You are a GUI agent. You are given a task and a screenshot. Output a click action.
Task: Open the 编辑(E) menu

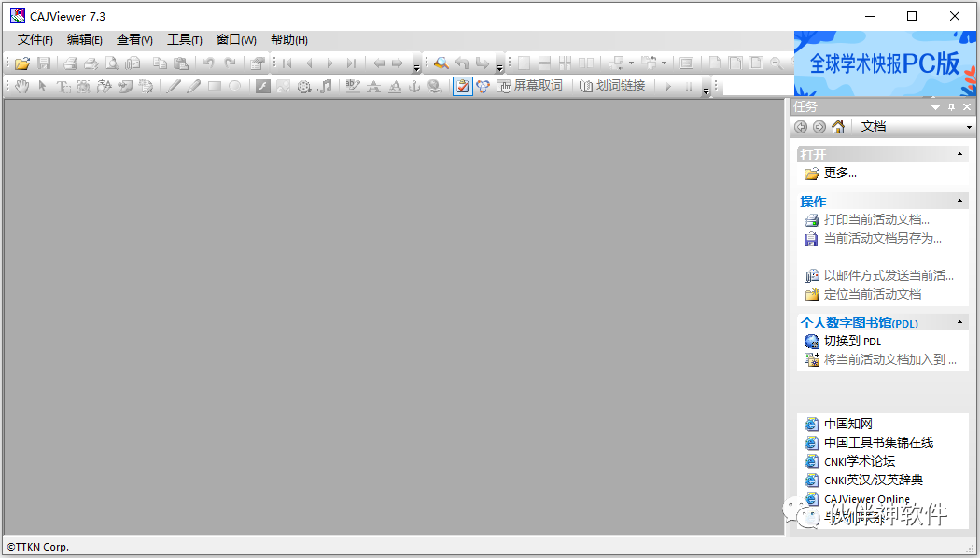84,40
